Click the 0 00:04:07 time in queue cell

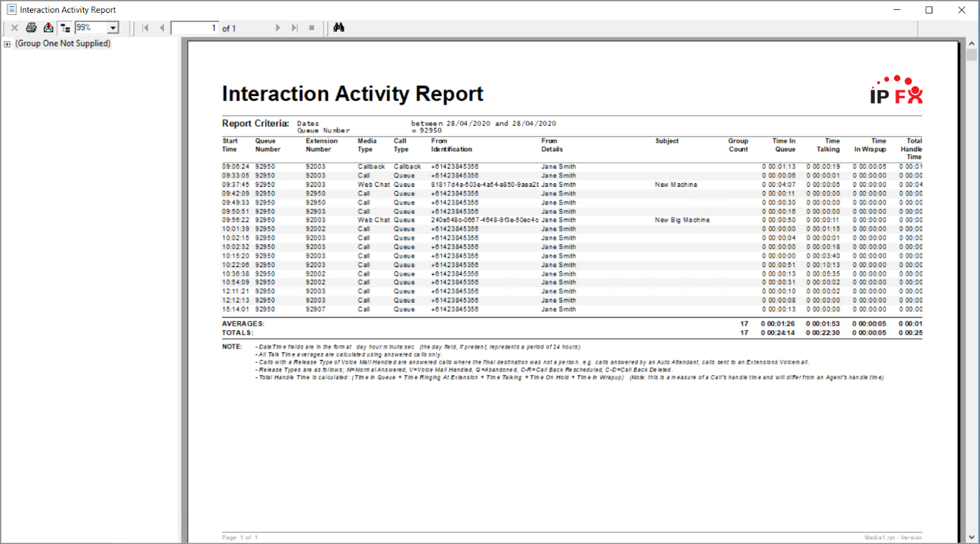(778, 185)
